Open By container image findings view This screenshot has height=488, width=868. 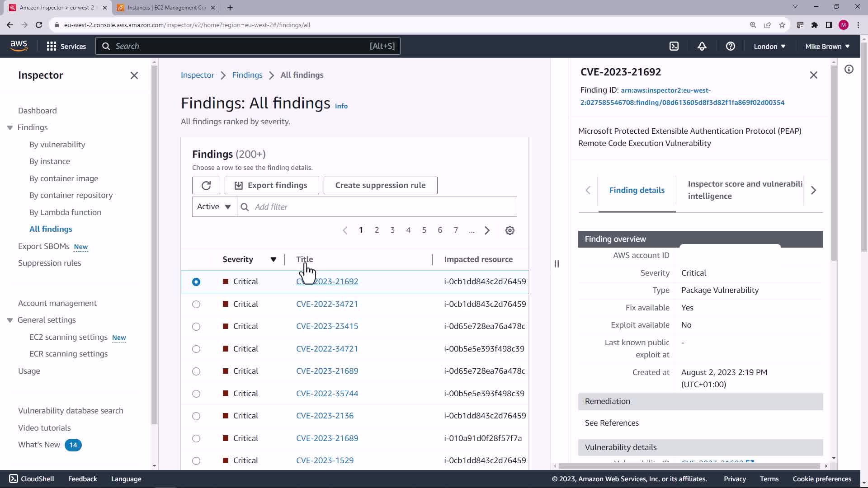coord(64,178)
